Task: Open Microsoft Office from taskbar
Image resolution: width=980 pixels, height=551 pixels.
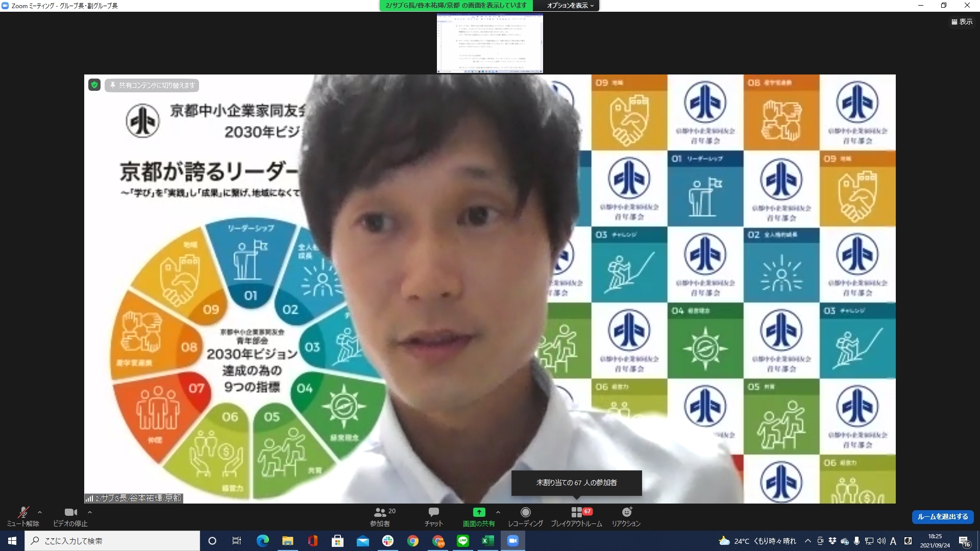Action: click(312, 541)
